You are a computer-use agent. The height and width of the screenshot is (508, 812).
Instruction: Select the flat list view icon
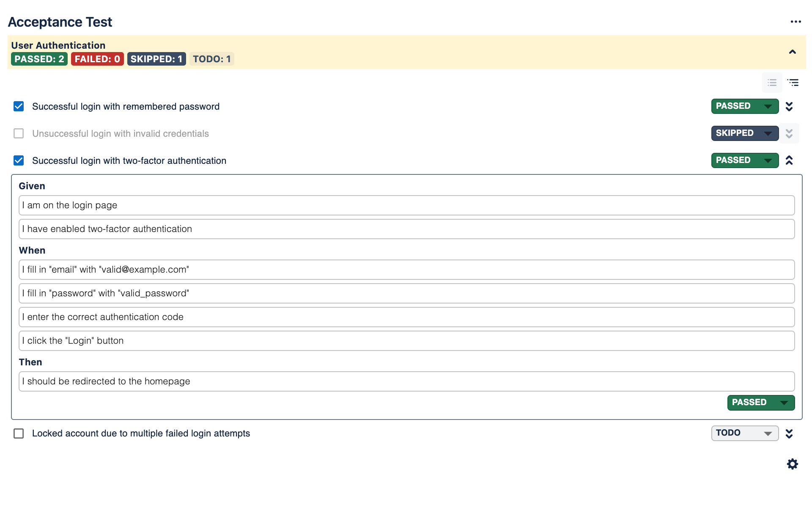(x=772, y=83)
